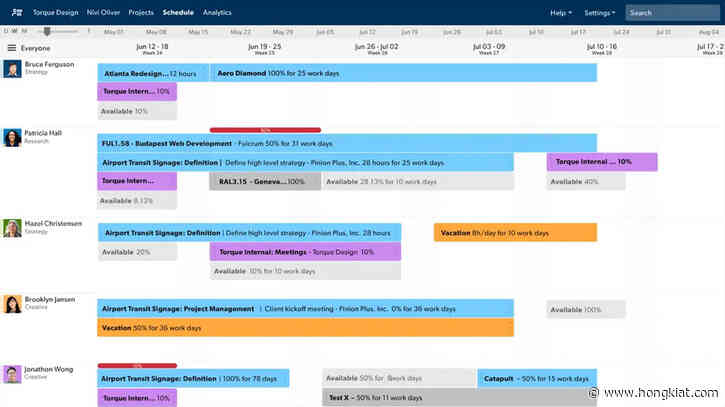The image size is (725, 407).
Task: Jump to May 22 on mini timeline
Action: pyautogui.click(x=240, y=32)
